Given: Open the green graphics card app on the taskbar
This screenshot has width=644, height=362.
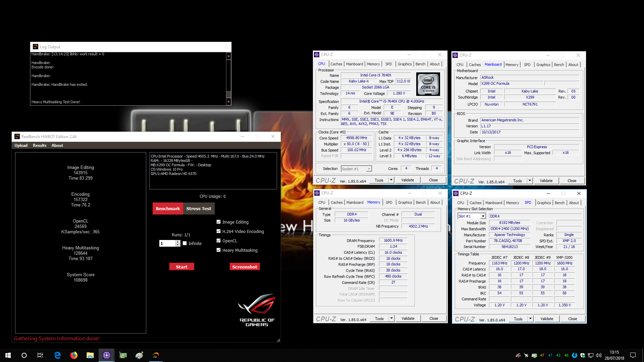Looking at the screenshot, I should coord(123,355).
